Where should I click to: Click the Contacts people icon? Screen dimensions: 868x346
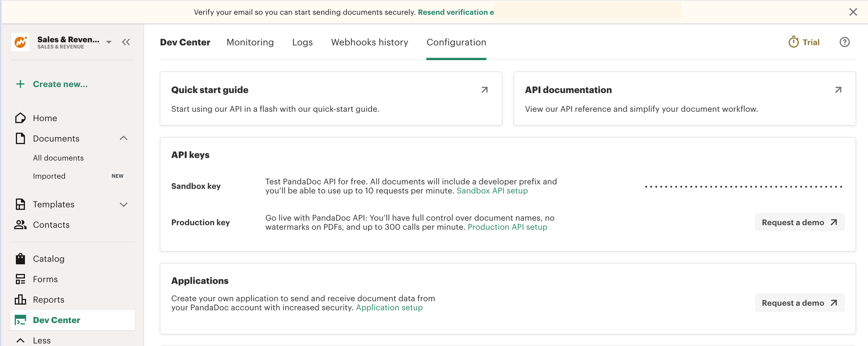pos(20,225)
